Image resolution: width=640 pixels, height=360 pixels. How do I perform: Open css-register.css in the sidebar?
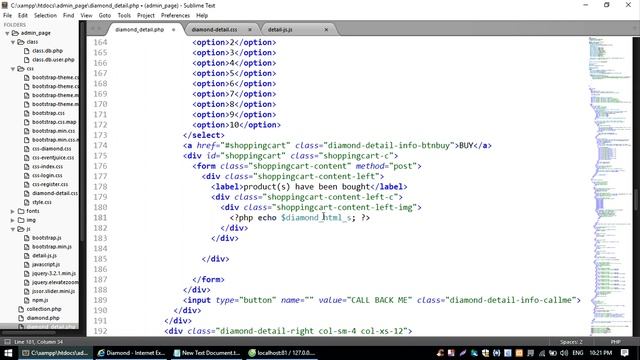click(50, 185)
